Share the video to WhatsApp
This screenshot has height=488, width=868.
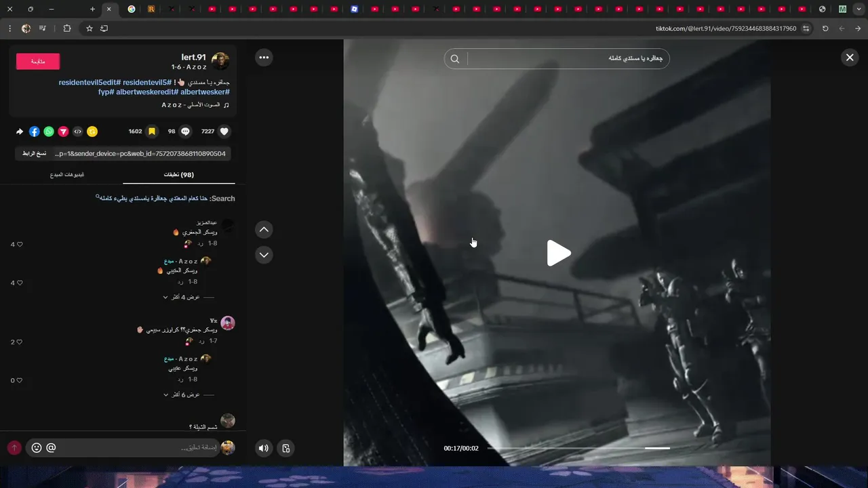[49, 131]
